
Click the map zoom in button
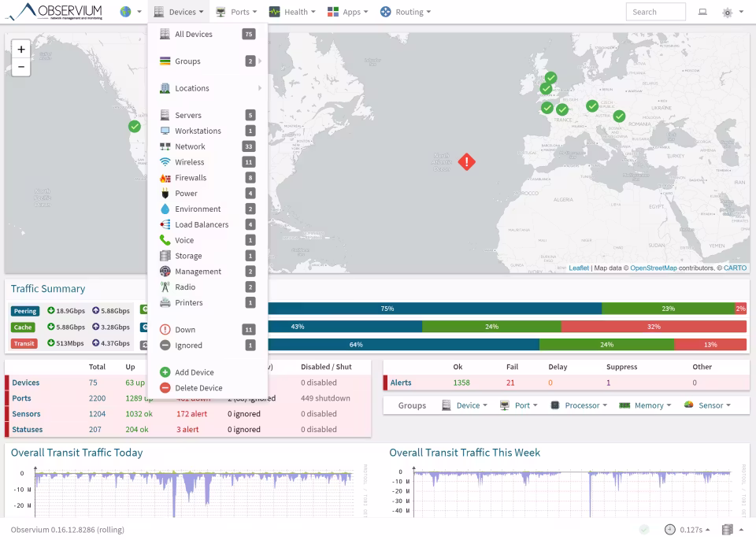click(21, 49)
